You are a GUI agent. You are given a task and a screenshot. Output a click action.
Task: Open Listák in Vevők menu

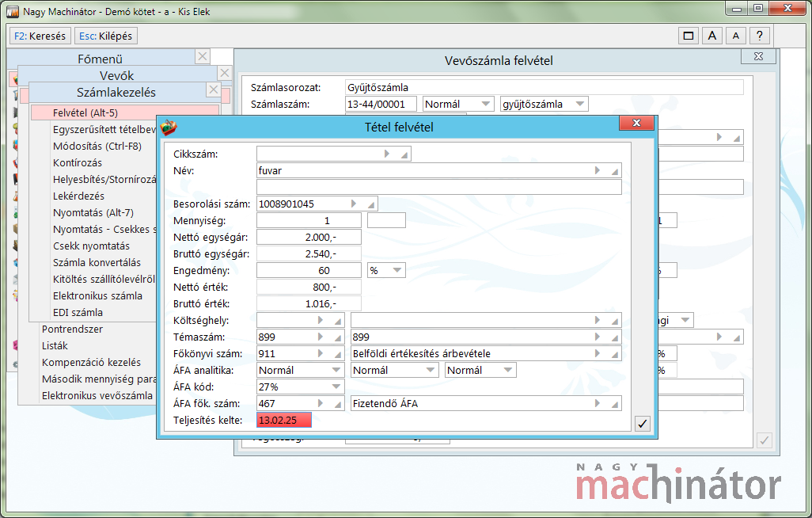coord(55,345)
